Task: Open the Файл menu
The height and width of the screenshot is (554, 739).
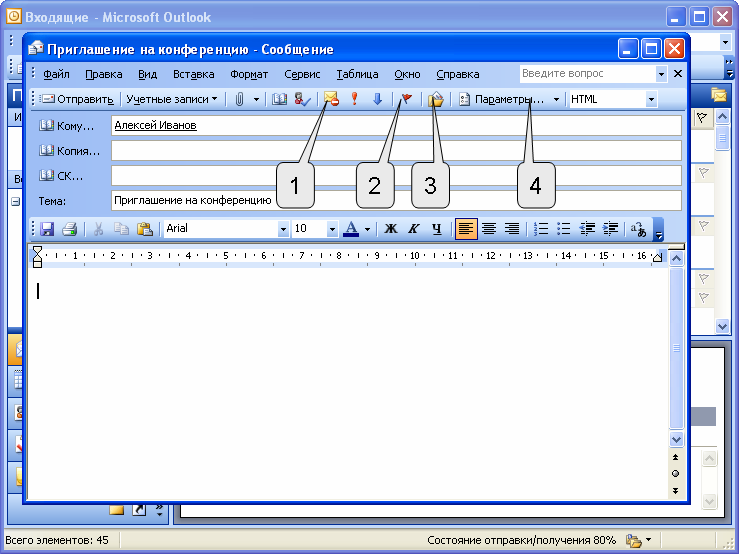Action: coord(56,74)
